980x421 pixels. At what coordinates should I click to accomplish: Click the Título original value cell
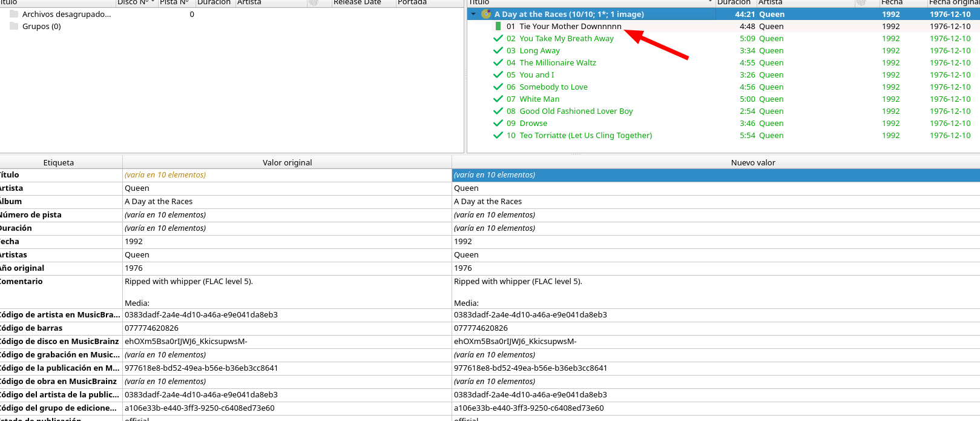click(x=288, y=175)
